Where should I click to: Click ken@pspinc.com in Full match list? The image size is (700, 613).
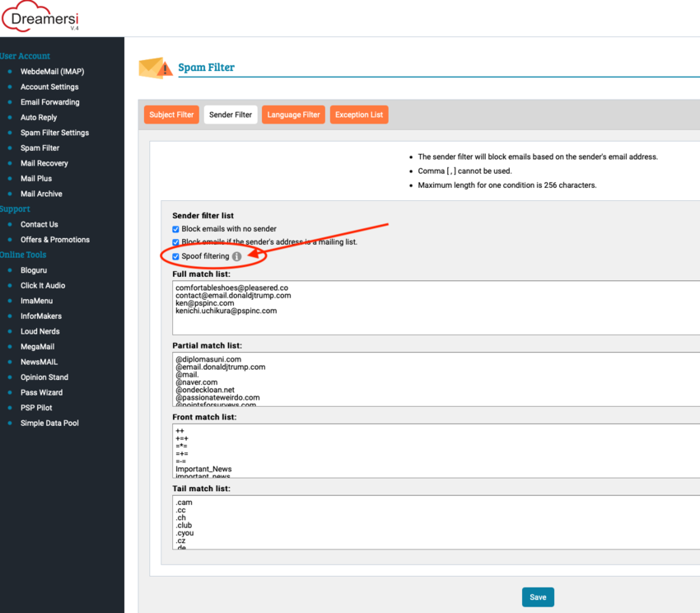[205, 303]
